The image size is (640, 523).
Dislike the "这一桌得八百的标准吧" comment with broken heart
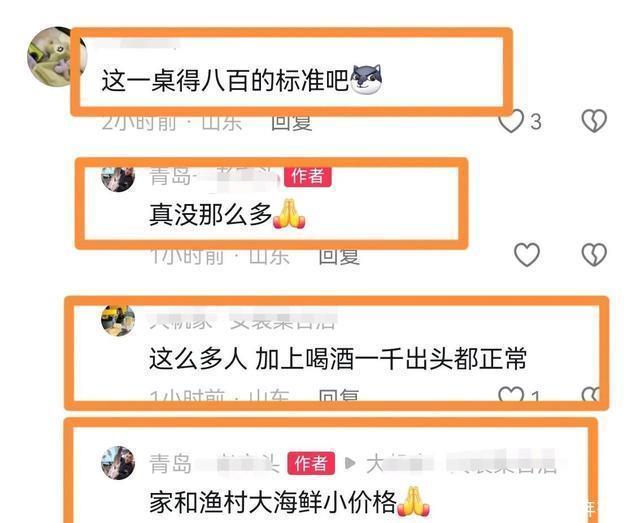(x=594, y=121)
